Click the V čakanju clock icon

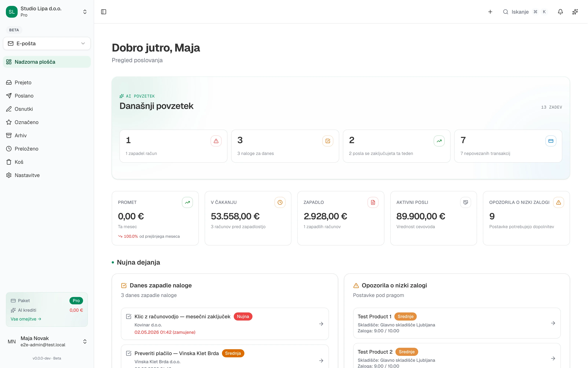280,202
